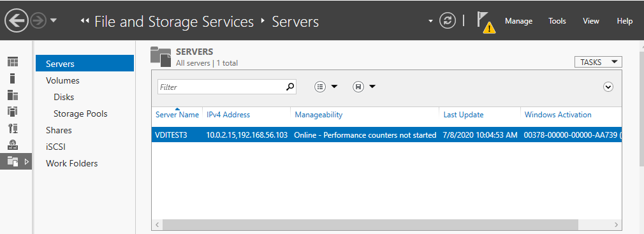Select the File and Storage Services sidebar icon

tap(13, 162)
